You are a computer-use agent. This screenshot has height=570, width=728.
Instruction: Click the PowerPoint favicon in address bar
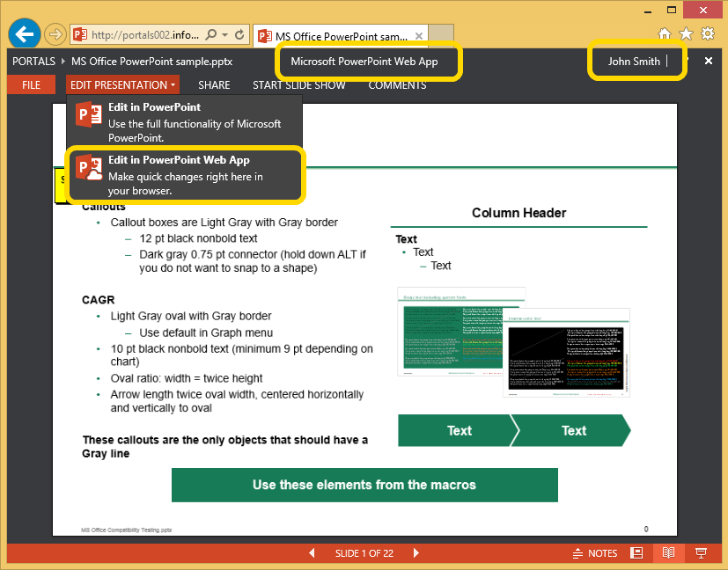[x=80, y=35]
